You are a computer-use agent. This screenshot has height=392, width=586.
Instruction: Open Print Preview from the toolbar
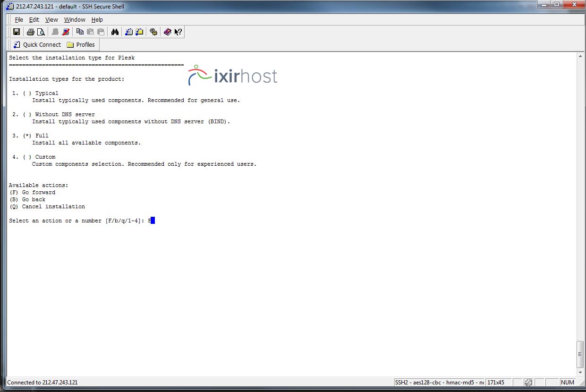41,32
